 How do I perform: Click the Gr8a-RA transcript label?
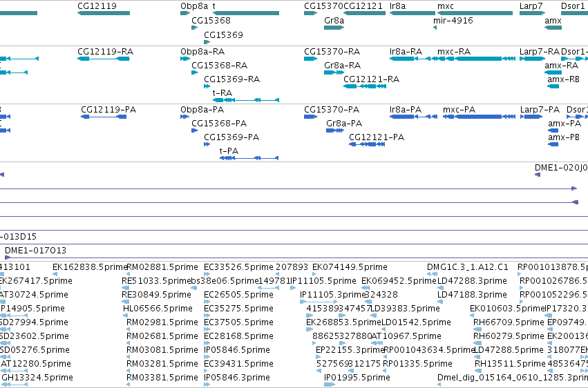(342, 65)
